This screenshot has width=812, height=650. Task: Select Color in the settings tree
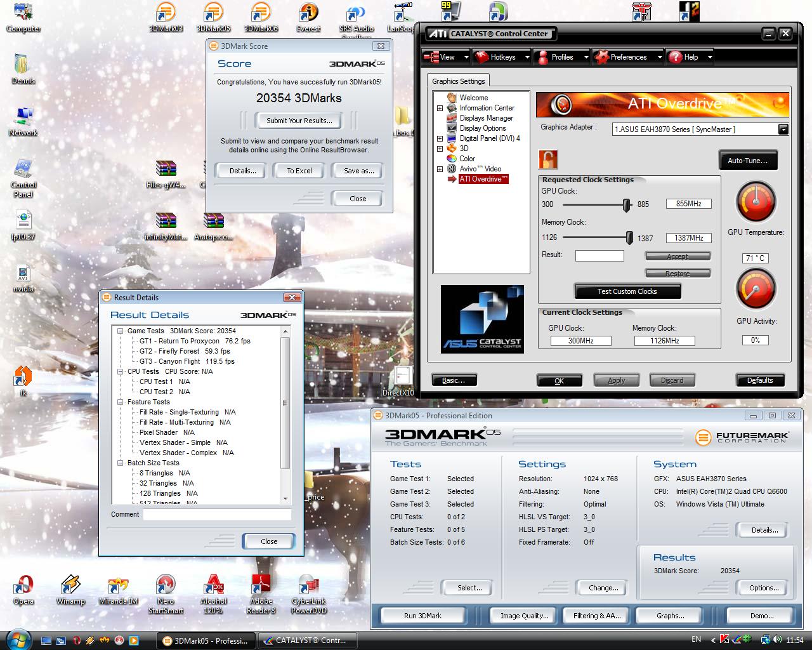point(468,159)
